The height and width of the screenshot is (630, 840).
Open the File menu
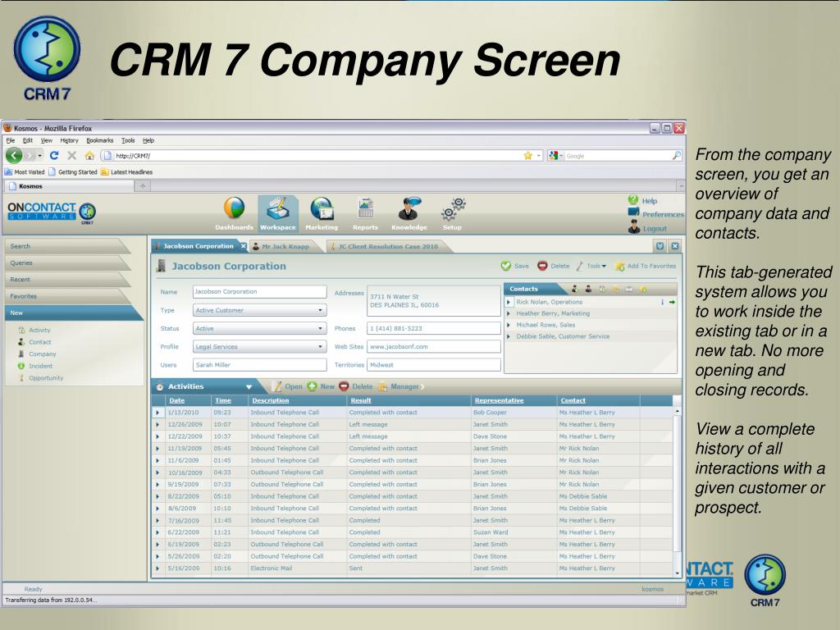point(10,140)
